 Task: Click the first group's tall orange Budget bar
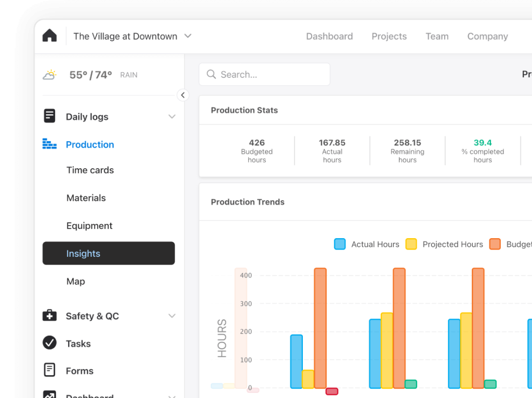coord(320,328)
